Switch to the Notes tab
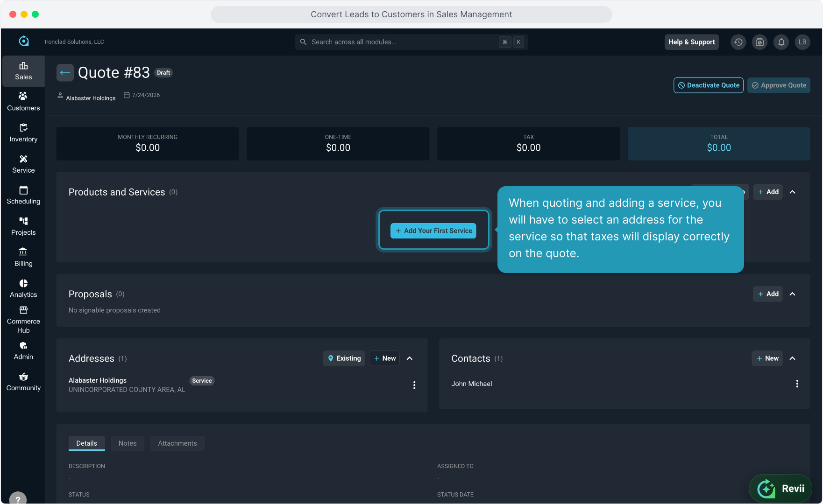 coord(128,443)
